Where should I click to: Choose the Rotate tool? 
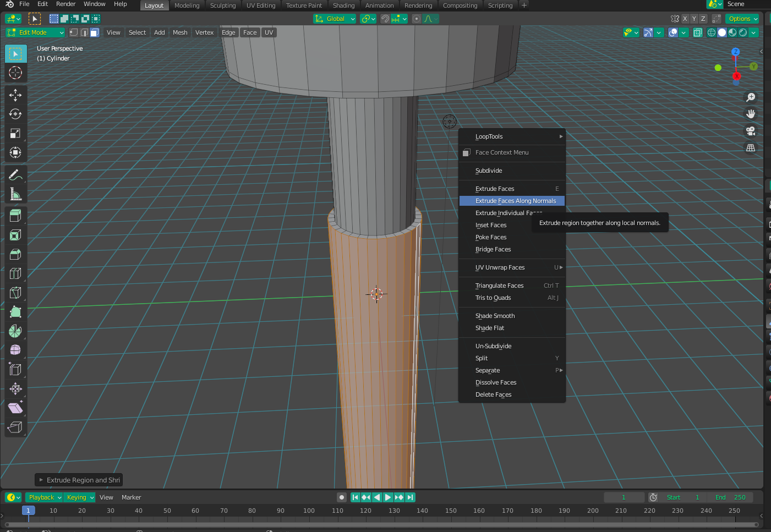click(x=15, y=114)
